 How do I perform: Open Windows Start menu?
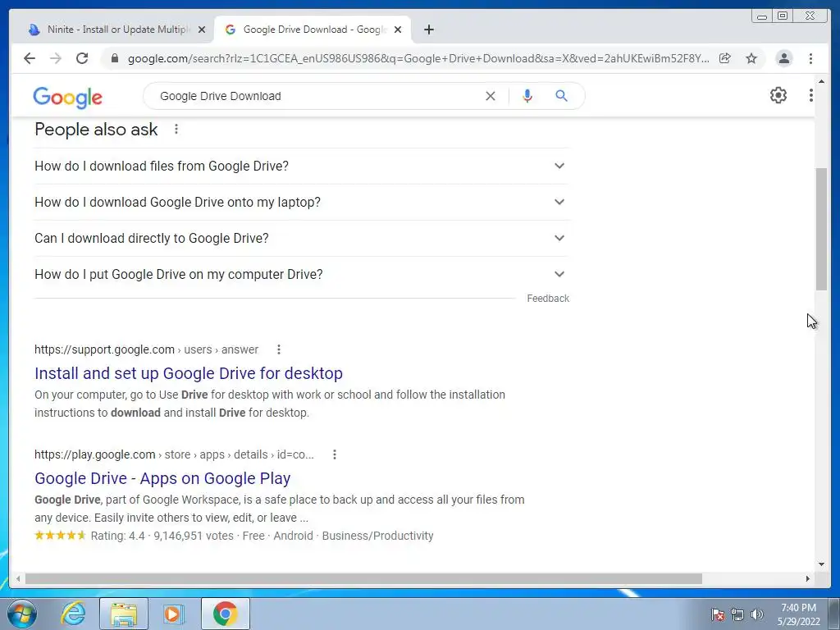21,614
